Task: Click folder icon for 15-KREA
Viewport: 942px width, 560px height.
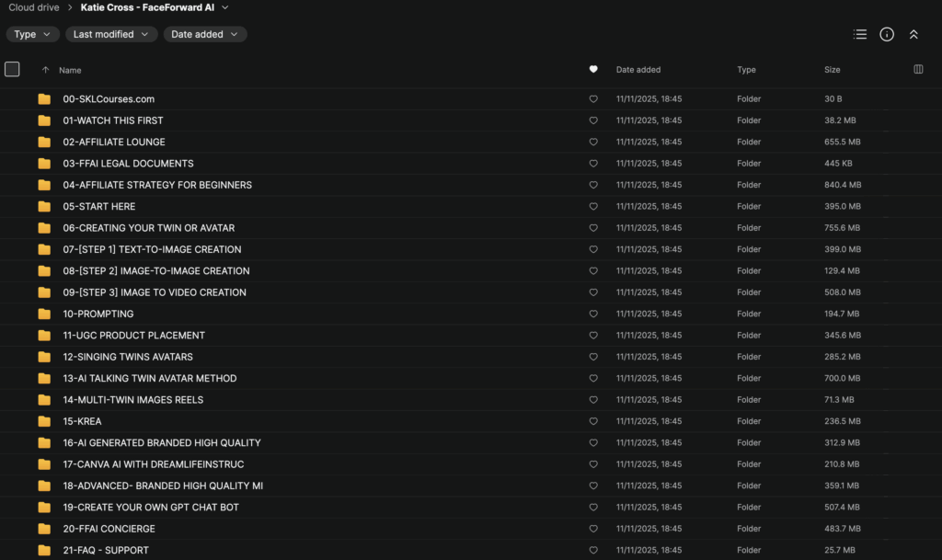Action: click(x=44, y=421)
